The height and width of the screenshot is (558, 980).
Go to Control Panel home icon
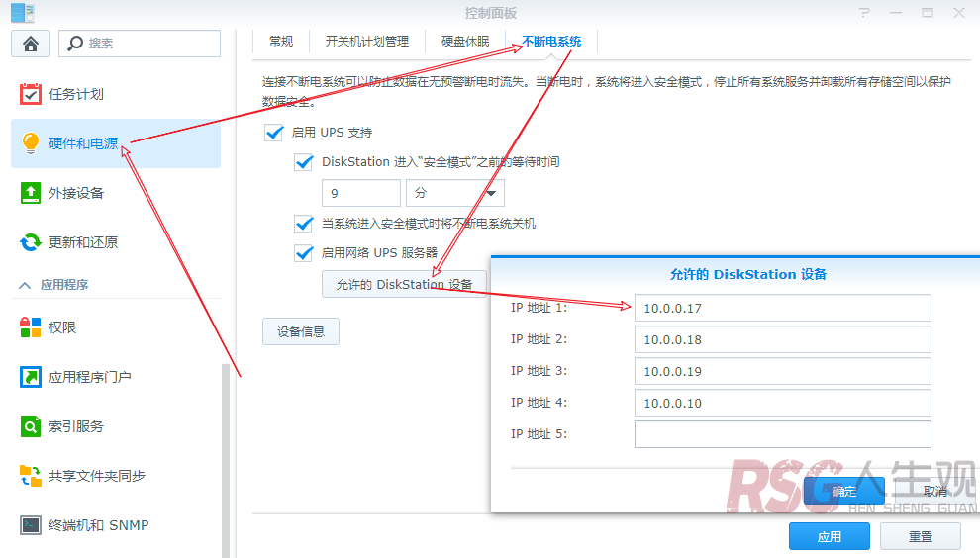click(31, 44)
